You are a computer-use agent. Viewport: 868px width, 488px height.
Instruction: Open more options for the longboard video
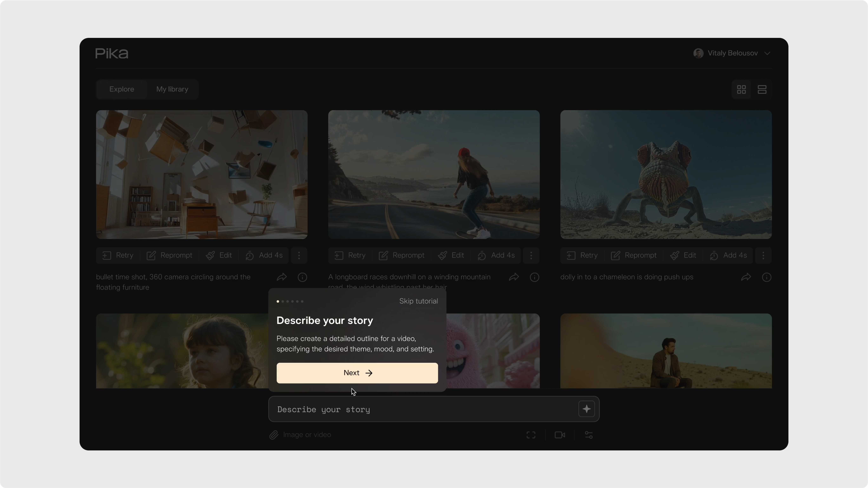click(531, 255)
